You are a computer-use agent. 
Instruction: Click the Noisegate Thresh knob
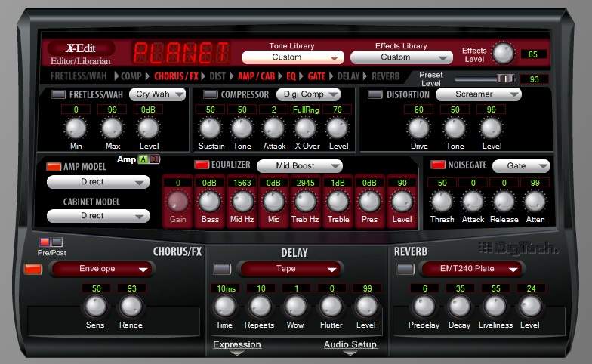click(442, 201)
